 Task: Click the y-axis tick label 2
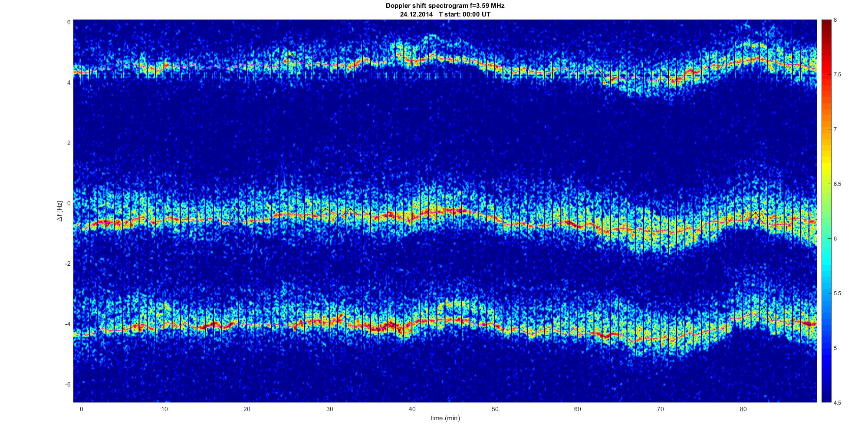[x=69, y=143]
